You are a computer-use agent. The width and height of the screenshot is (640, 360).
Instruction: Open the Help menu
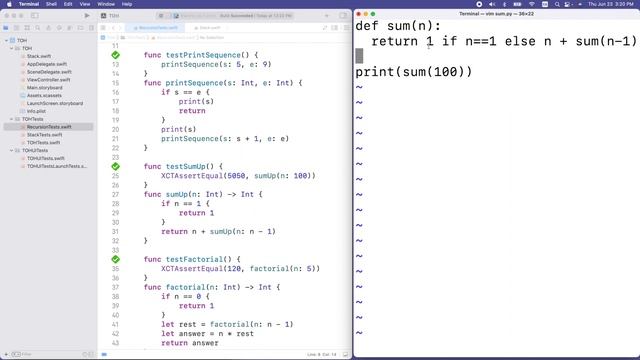coord(127,4)
